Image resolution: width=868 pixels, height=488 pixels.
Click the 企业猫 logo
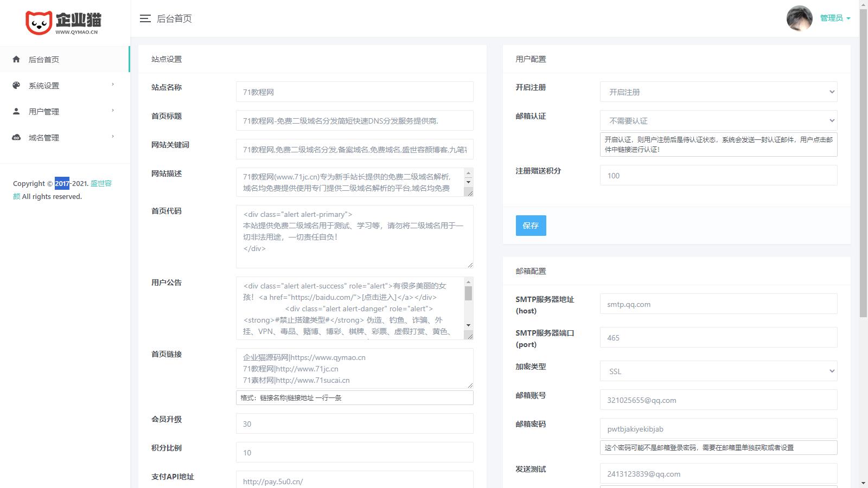click(x=63, y=23)
